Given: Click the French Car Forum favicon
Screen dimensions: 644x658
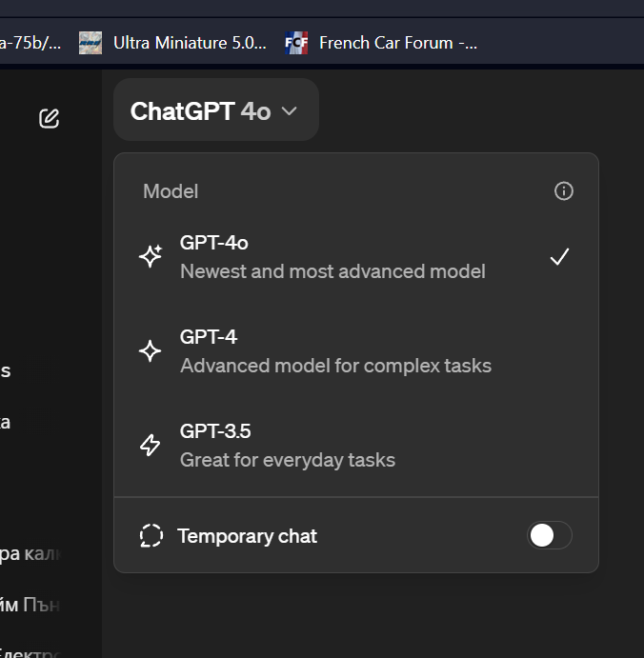Looking at the screenshot, I should pos(296,43).
